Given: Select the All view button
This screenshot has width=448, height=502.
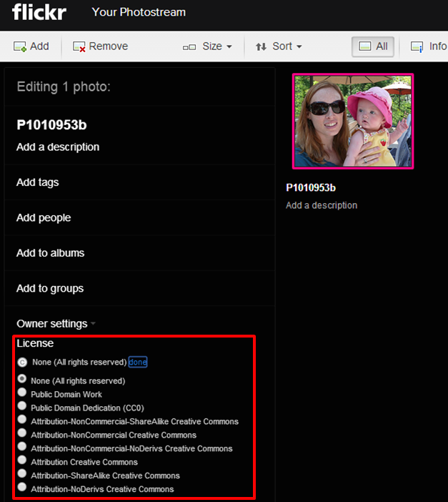Looking at the screenshot, I should click(373, 46).
